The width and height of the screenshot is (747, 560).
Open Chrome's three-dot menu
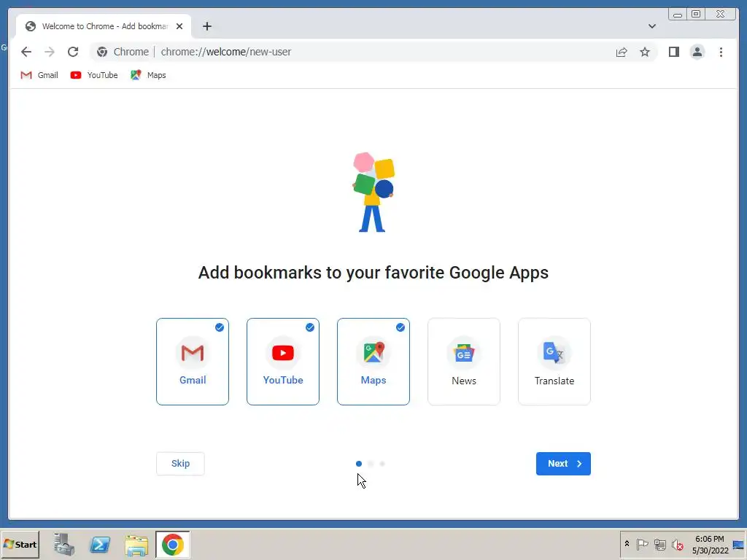(721, 52)
